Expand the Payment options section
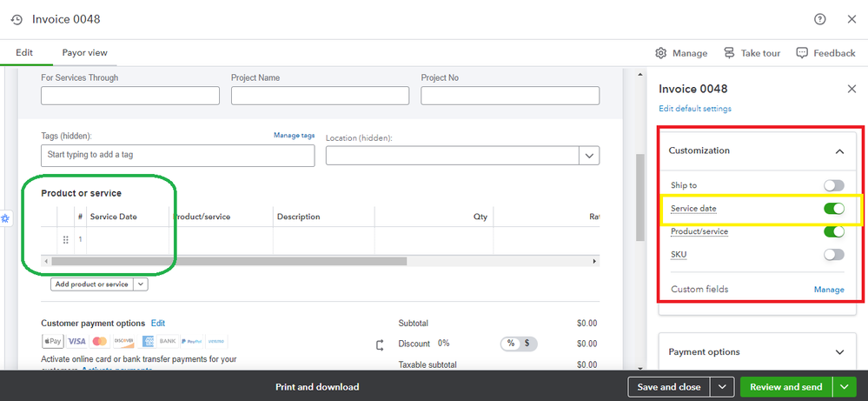 click(x=839, y=352)
